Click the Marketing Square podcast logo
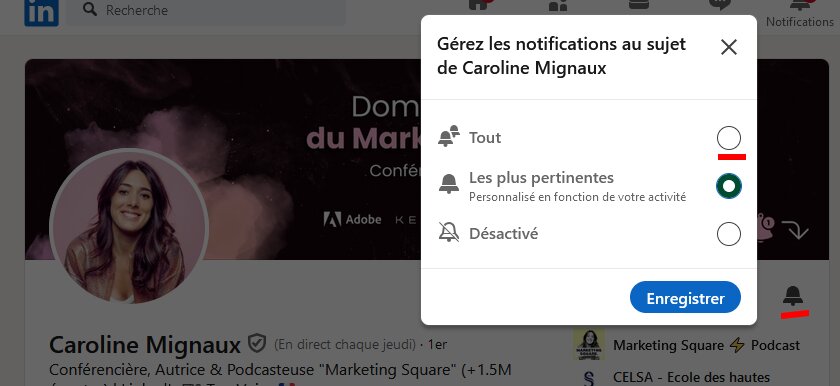This screenshot has width=840, height=386. coord(589,345)
